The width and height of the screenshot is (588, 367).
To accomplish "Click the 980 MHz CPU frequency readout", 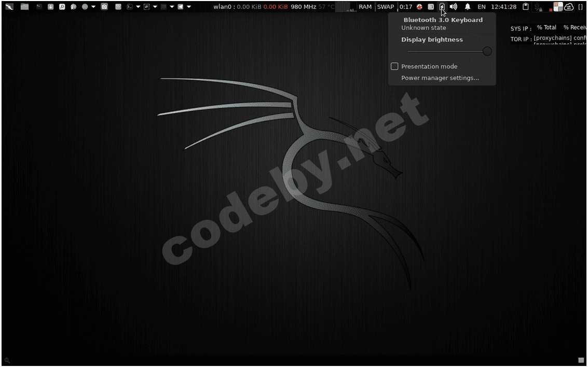I will (x=304, y=7).
